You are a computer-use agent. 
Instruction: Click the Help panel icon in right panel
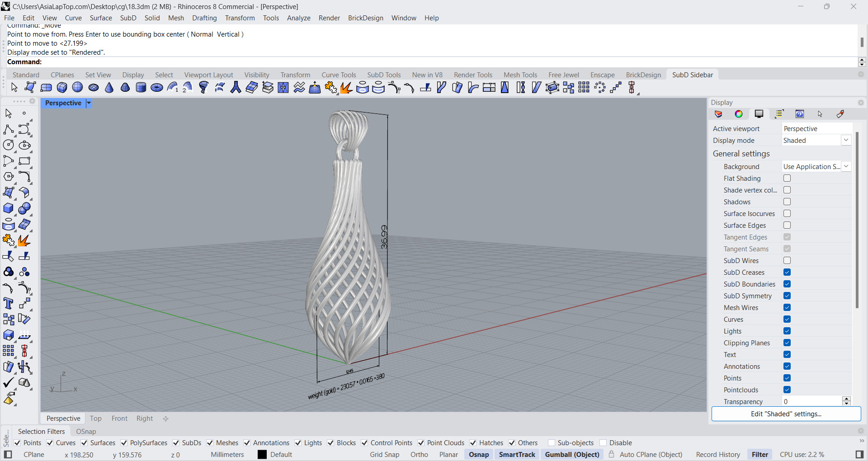(x=800, y=114)
